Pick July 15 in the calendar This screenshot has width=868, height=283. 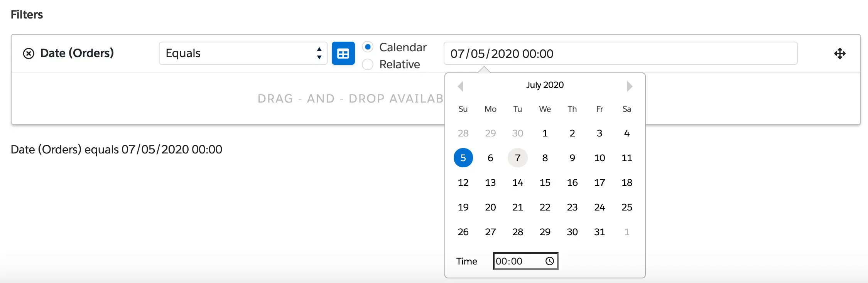tap(545, 182)
